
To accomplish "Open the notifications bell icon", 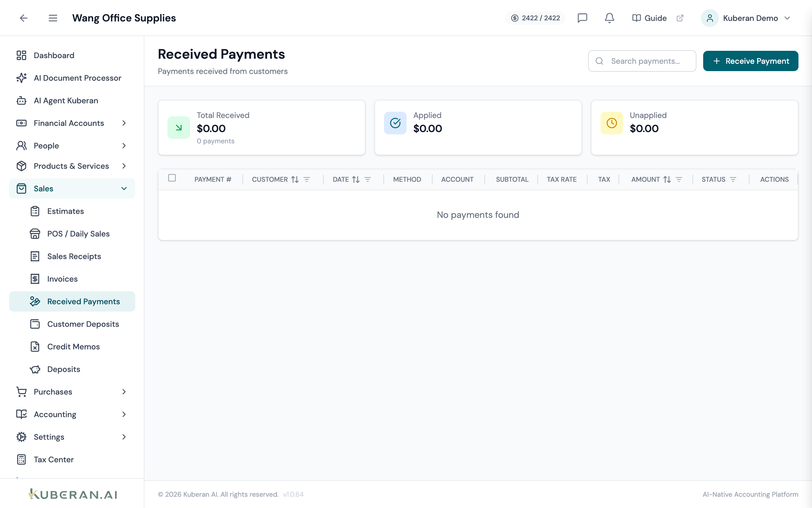I will coord(609,18).
